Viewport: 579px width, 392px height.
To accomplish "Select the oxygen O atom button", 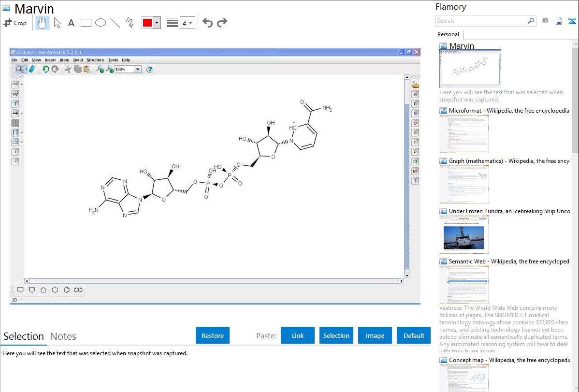I will (x=415, y=123).
